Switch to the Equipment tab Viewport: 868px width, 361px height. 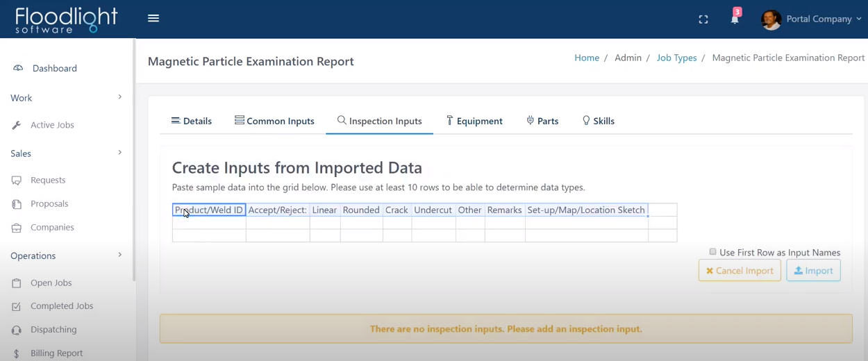coord(474,121)
